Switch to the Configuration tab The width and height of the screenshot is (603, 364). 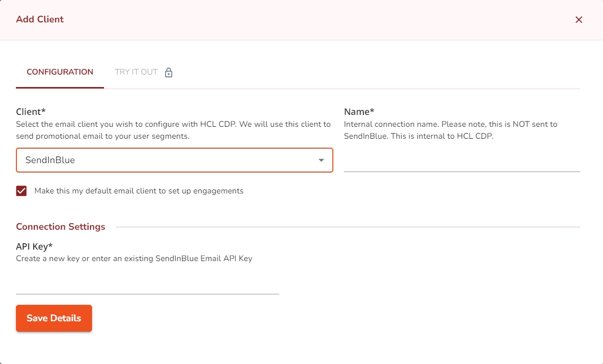coord(60,72)
